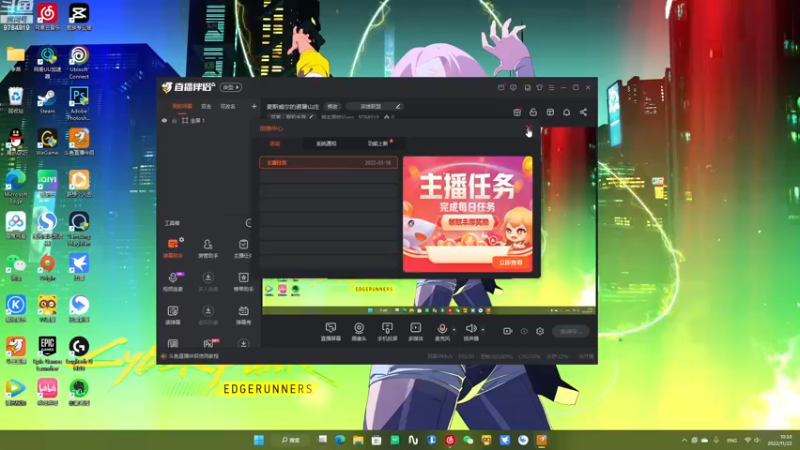This screenshot has height=450, width=800.
Task: Select the 系统通知 tab
Action: tap(326, 144)
